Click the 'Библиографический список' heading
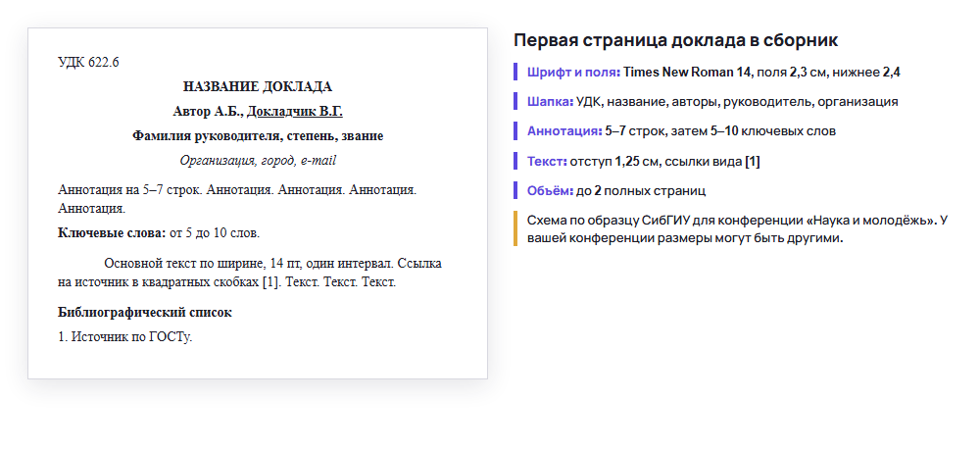980x451 pixels. click(x=145, y=312)
